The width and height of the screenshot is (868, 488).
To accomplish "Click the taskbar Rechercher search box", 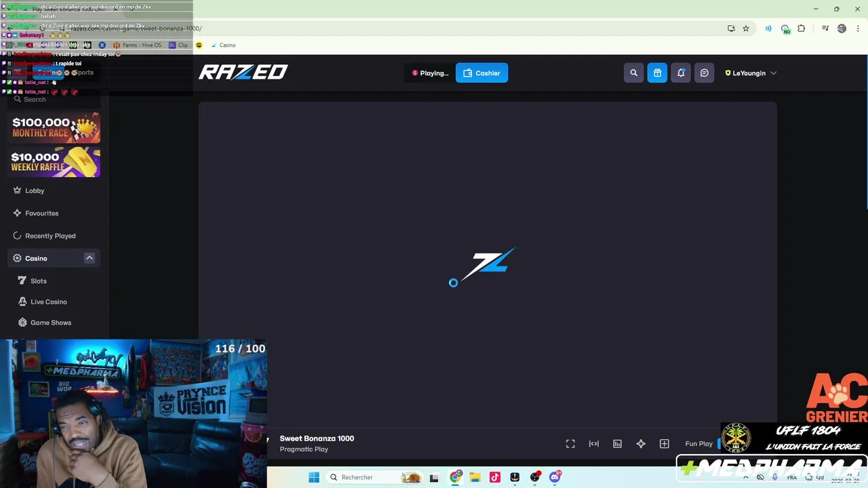I will (x=375, y=477).
